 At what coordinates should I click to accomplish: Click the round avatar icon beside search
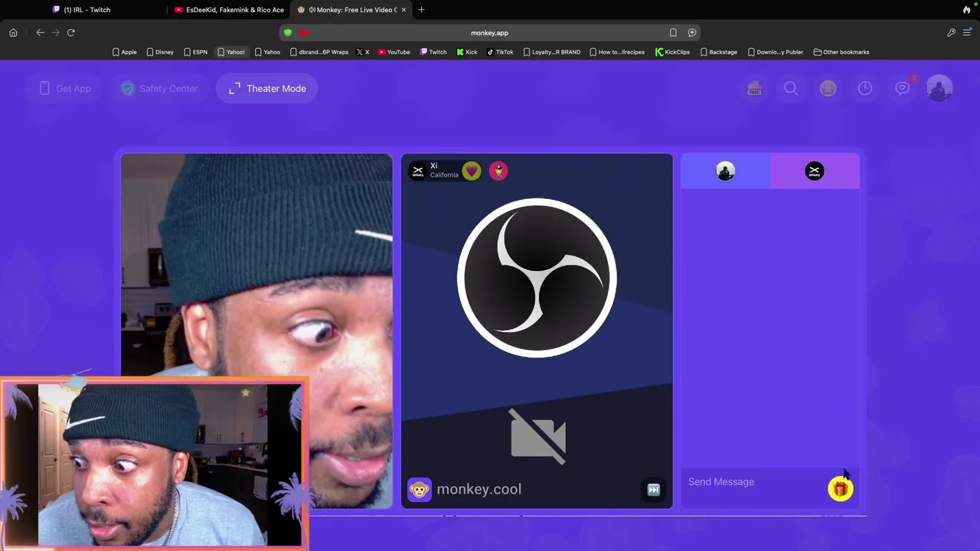828,89
